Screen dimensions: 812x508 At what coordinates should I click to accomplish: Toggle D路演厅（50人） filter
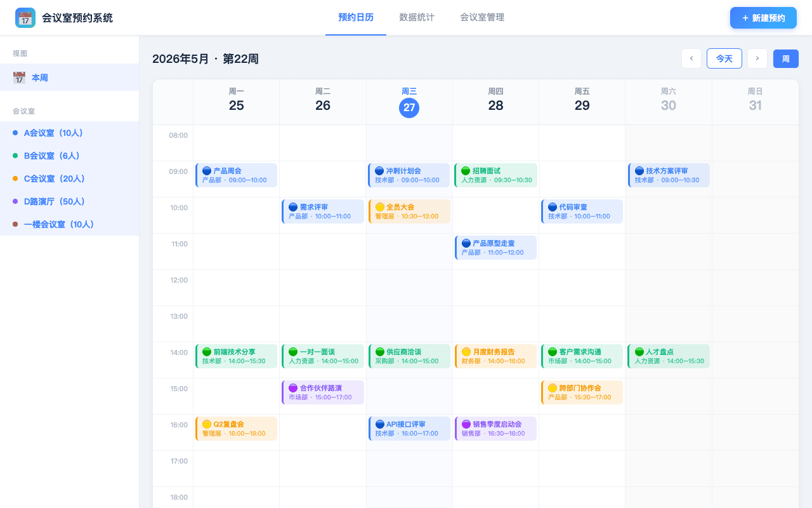pos(70,201)
